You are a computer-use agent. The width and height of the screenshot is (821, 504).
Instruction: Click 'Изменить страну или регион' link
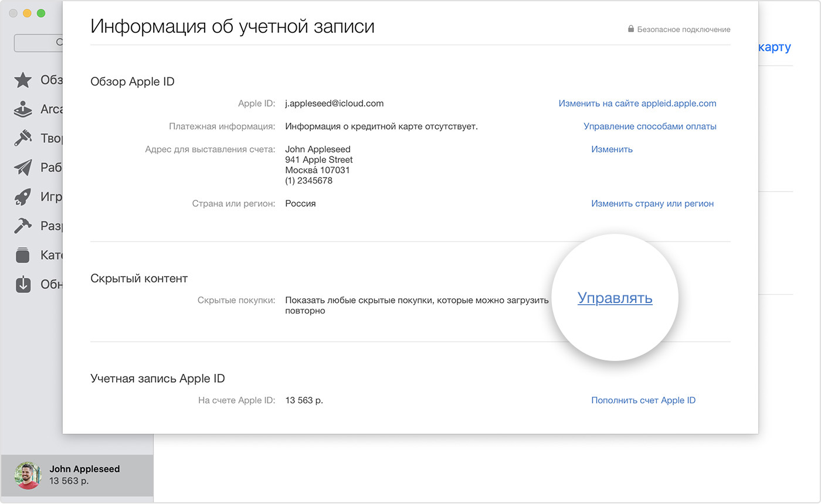pyautogui.click(x=653, y=203)
